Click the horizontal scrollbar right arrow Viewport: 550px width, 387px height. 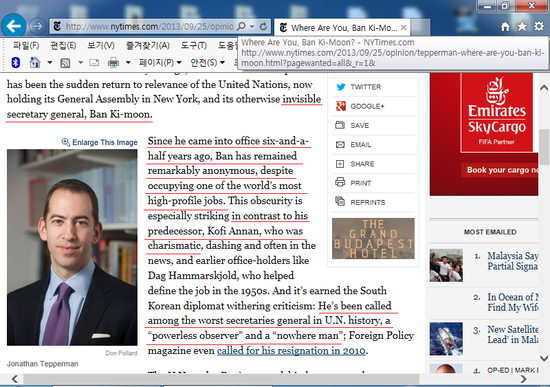523,379
